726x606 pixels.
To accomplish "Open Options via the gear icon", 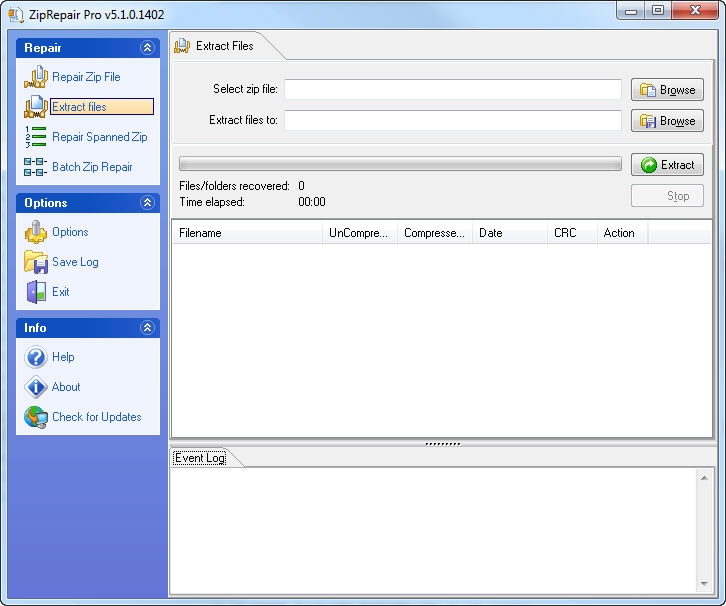I will [x=36, y=232].
